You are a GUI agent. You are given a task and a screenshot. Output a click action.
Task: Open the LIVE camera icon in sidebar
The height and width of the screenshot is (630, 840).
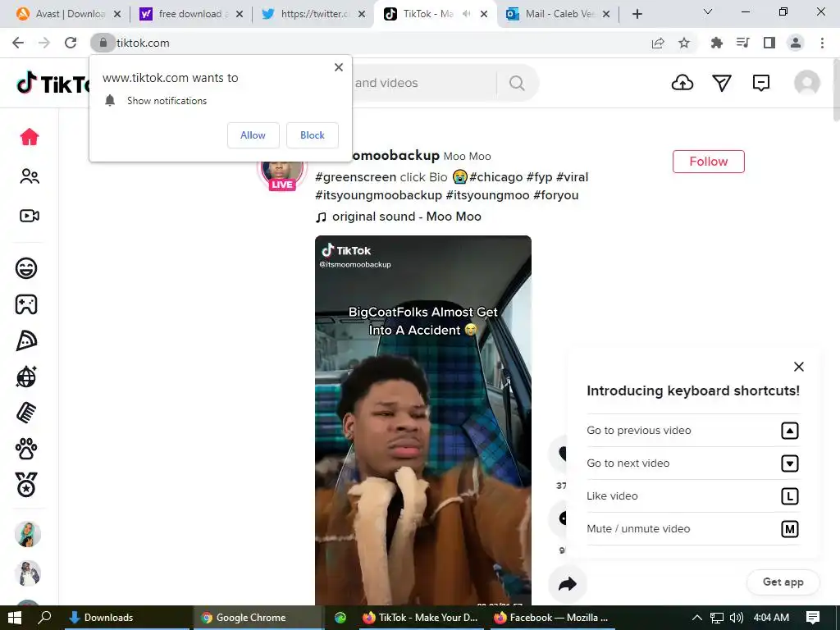30,216
